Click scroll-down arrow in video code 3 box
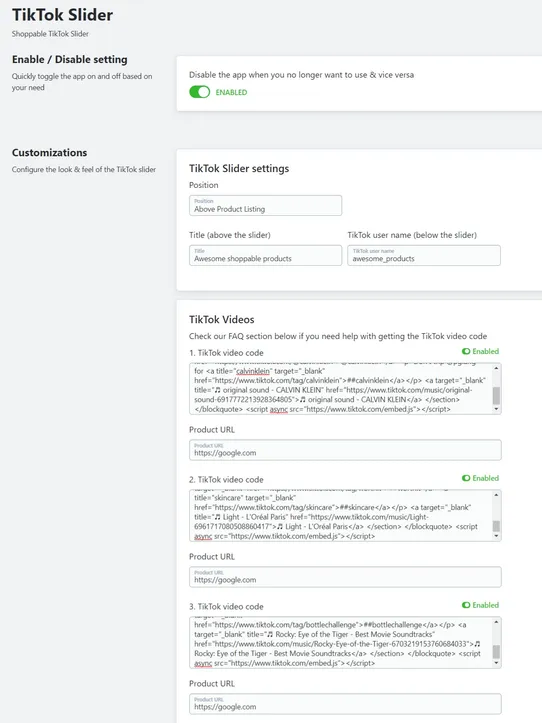This screenshot has height=723, width=542. [496, 663]
